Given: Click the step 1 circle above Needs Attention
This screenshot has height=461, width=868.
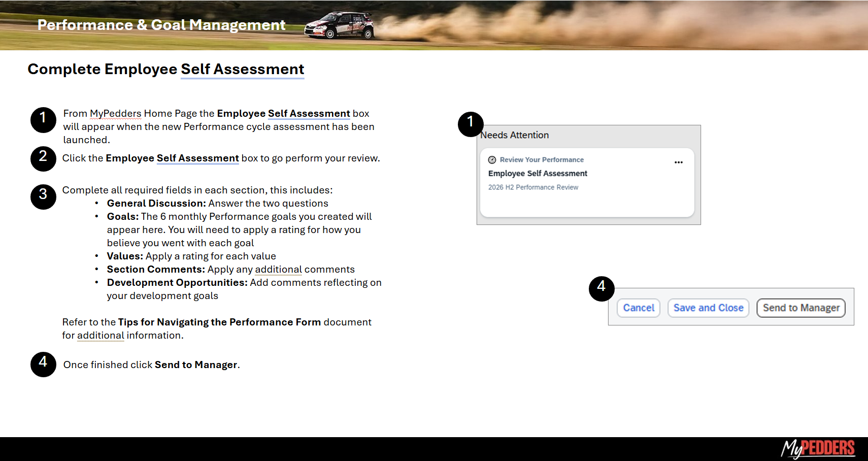Looking at the screenshot, I should [x=470, y=124].
